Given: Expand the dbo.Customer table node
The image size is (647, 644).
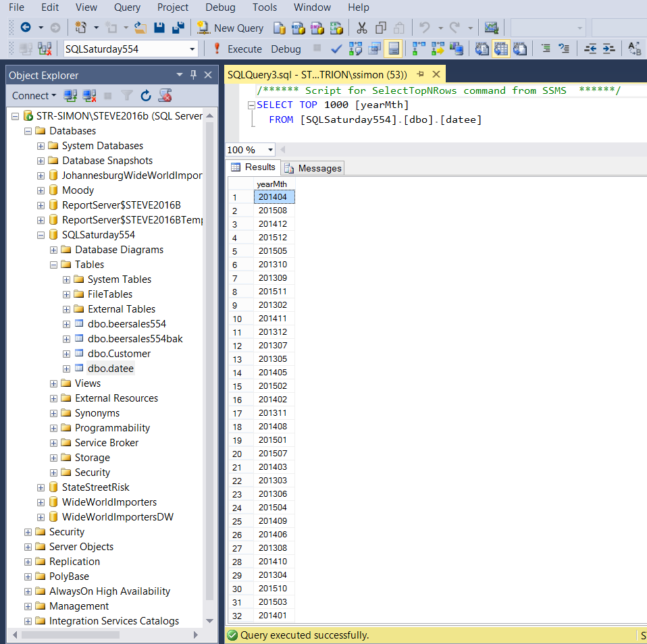Looking at the screenshot, I should tap(66, 354).
